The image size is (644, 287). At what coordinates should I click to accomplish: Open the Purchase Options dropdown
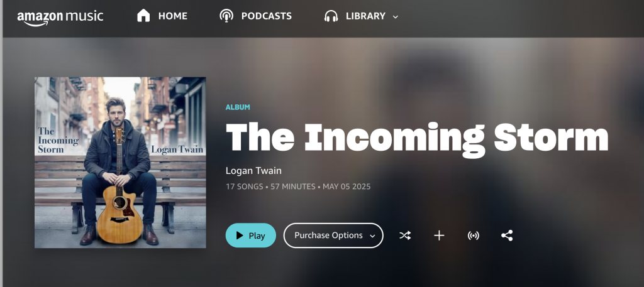[333, 236]
